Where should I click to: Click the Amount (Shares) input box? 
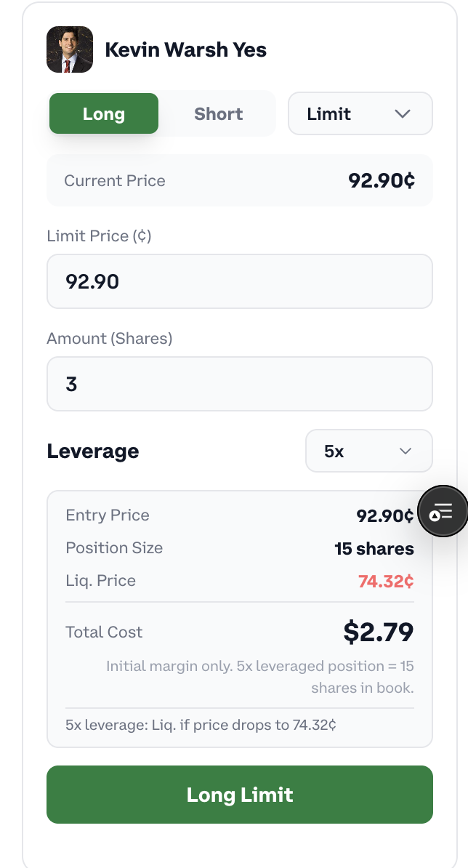click(240, 384)
